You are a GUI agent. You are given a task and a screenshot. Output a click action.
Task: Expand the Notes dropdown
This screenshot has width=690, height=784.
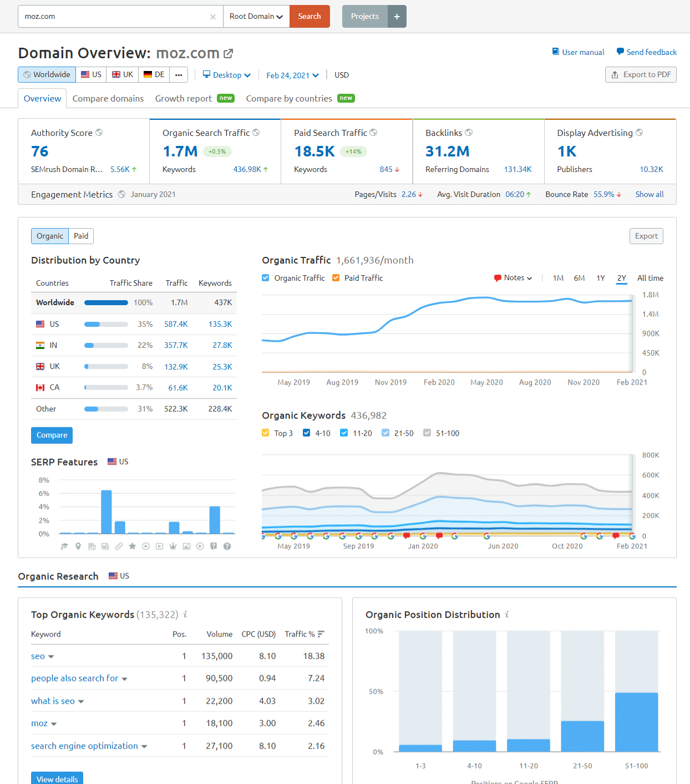click(x=513, y=278)
